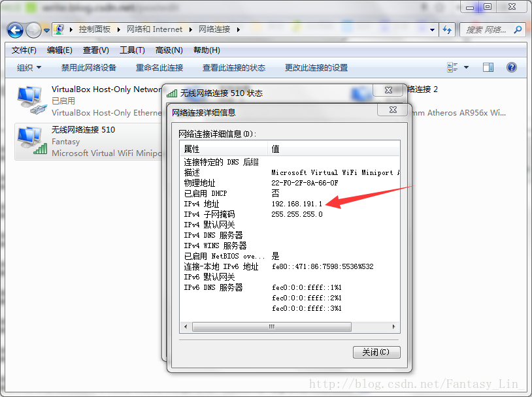Click the horizontal scrollbar thumb in details list
The width and height of the screenshot is (532, 397).
coord(272,327)
